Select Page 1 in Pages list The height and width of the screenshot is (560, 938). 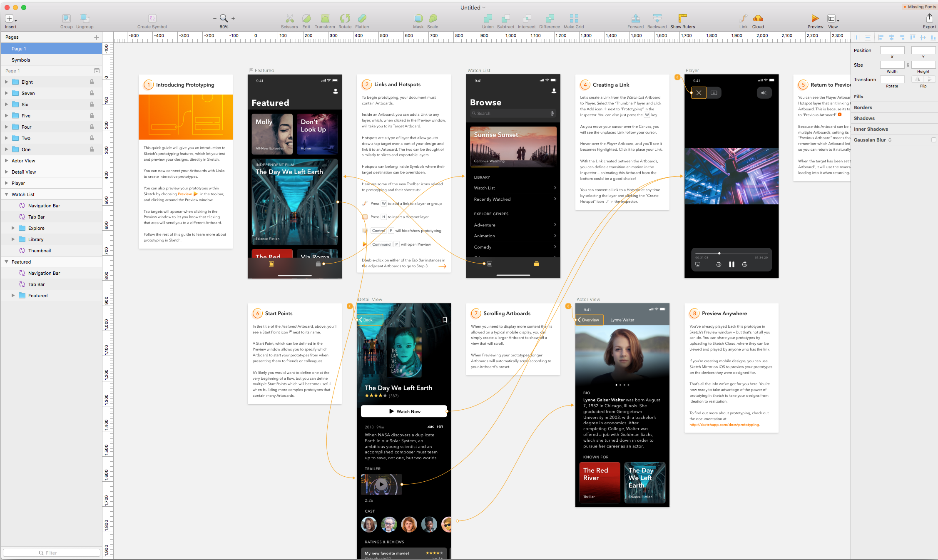point(19,49)
